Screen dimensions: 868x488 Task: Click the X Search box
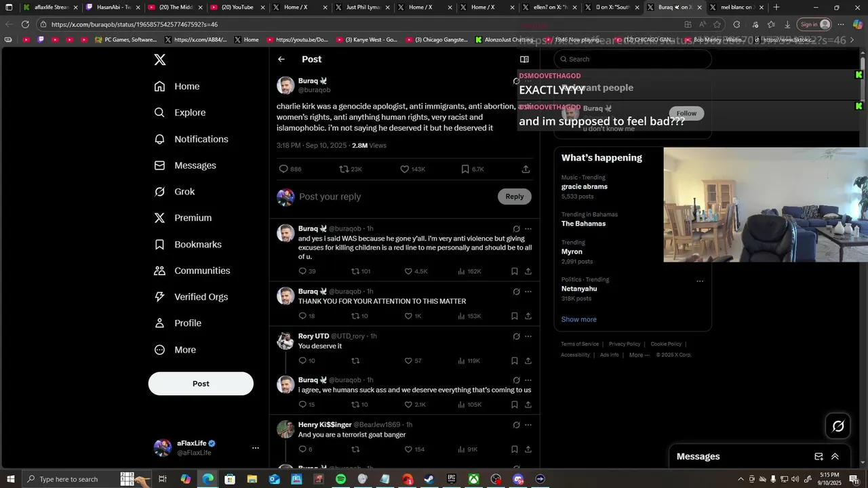tap(633, 59)
